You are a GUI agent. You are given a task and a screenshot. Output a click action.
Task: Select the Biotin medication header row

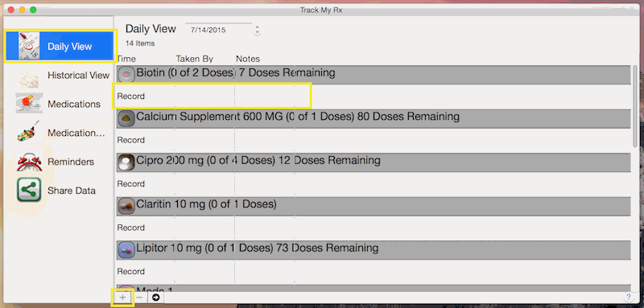(x=374, y=75)
